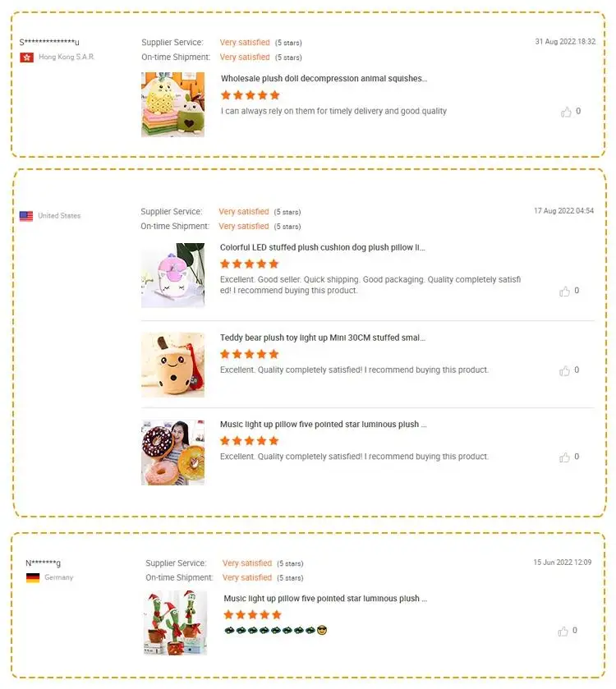Open donut pillow product thumbnail
Viewport: 616px width, 689px height.
[172, 452]
